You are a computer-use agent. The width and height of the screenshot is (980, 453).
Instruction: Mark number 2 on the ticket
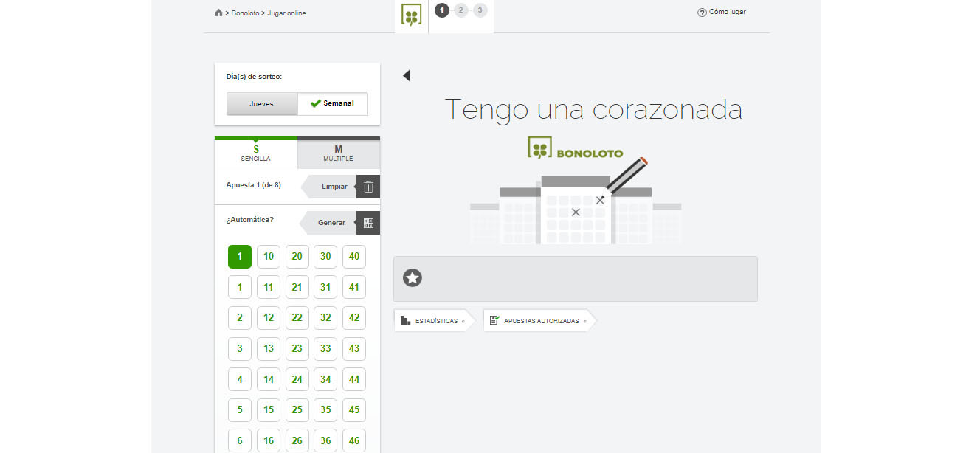[x=240, y=318]
